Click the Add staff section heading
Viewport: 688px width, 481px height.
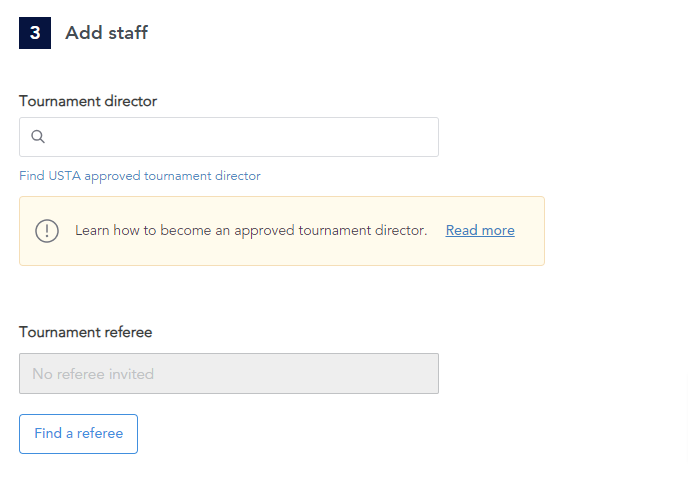(x=106, y=33)
